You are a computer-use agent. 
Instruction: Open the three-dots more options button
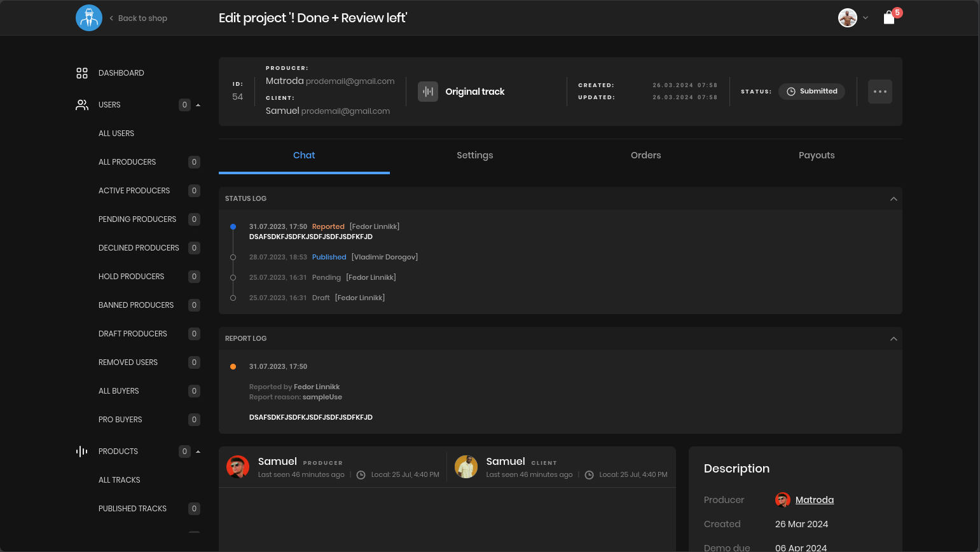coord(880,92)
